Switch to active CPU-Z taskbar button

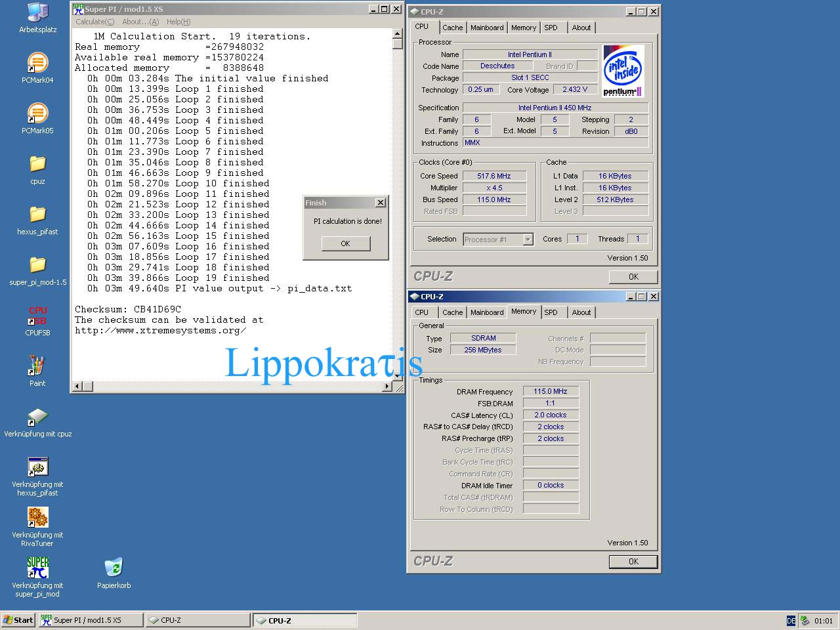pos(305,620)
